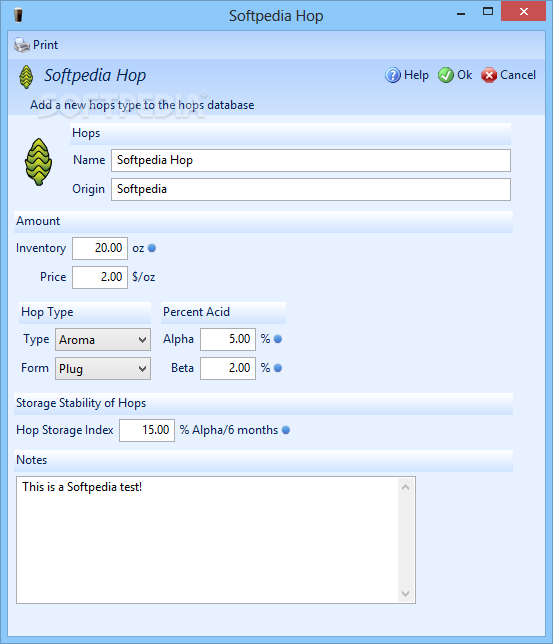Click the Cancel button text
The height and width of the screenshot is (644, 553).
518,75
